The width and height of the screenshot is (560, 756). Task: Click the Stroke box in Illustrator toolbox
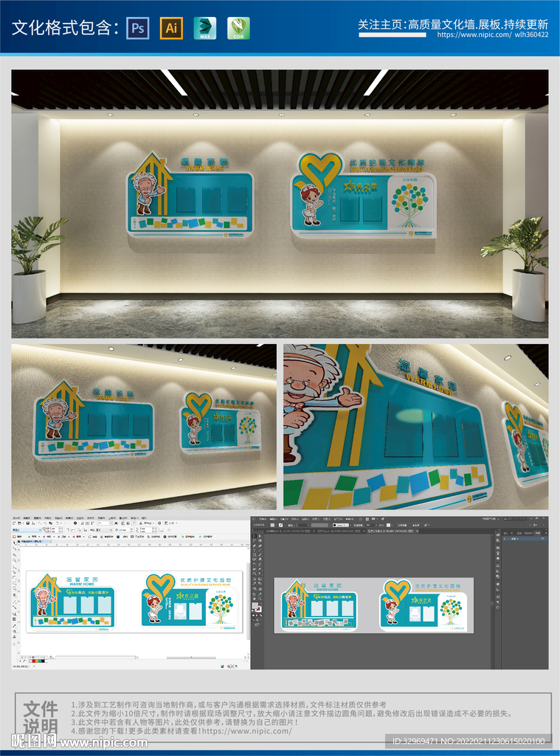coord(260,611)
